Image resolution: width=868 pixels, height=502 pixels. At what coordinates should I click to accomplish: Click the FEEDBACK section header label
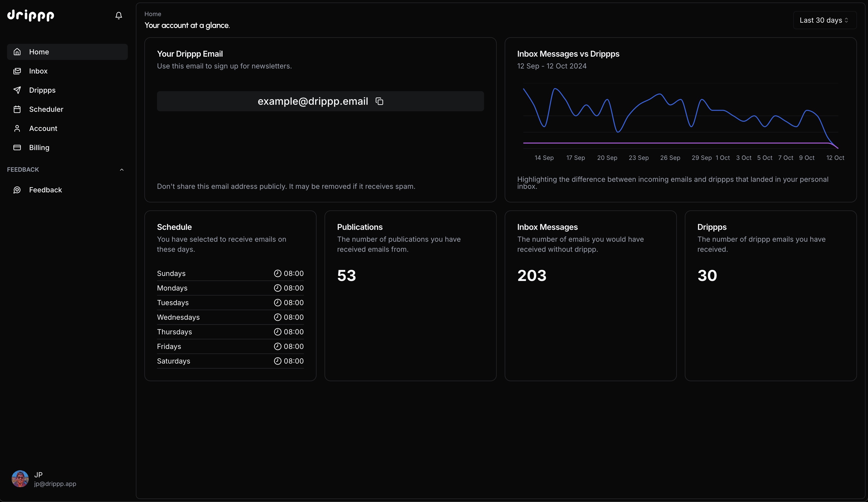(x=23, y=170)
